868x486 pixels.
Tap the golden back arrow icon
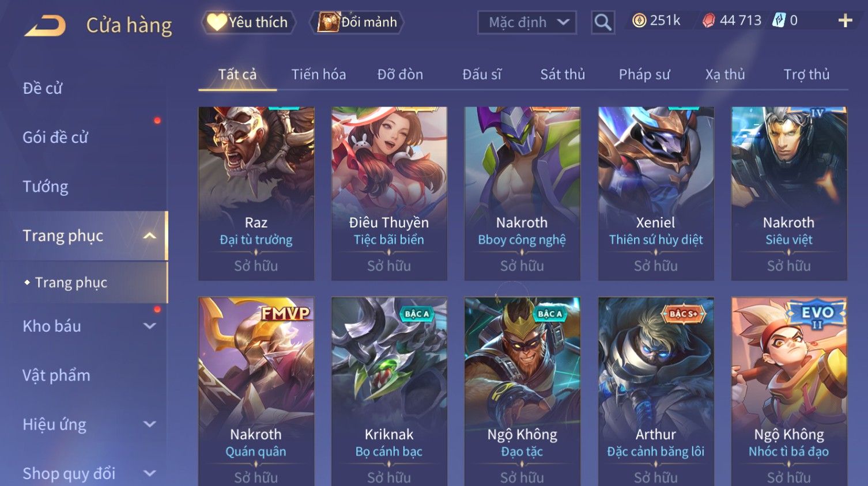[x=45, y=26]
